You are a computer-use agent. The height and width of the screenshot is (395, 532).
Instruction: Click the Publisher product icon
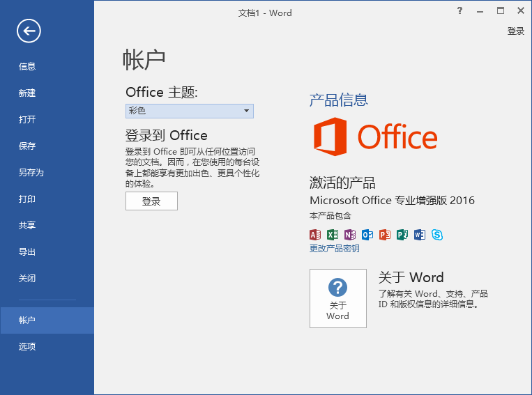click(402, 235)
